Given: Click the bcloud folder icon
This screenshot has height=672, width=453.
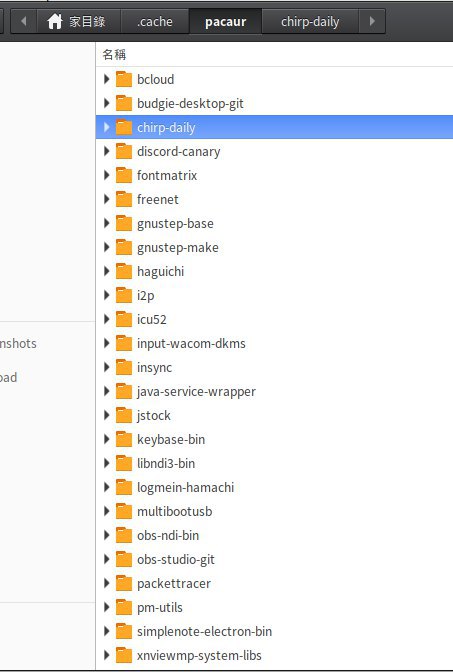Looking at the screenshot, I should click(124, 79).
